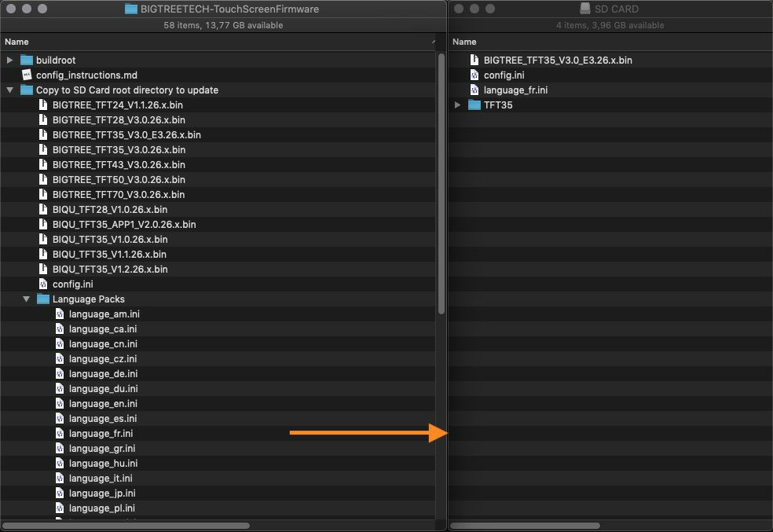
Task: Click the config_instructions.md file icon
Action: coord(27,75)
